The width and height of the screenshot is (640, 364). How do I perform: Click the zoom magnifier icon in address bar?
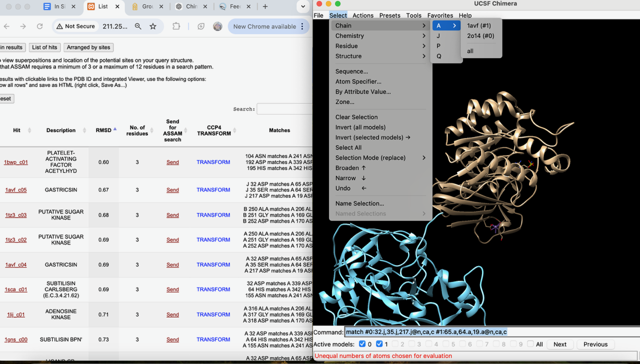[x=138, y=26]
